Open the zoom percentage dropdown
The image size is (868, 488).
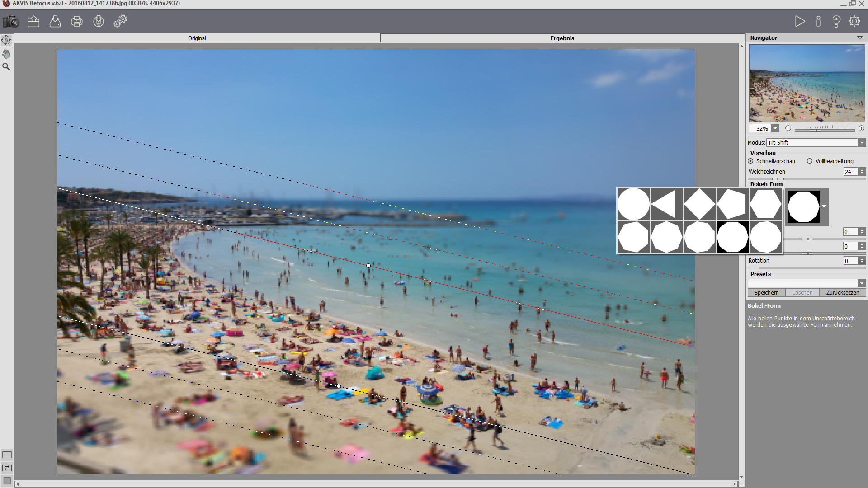coord(775,128)
